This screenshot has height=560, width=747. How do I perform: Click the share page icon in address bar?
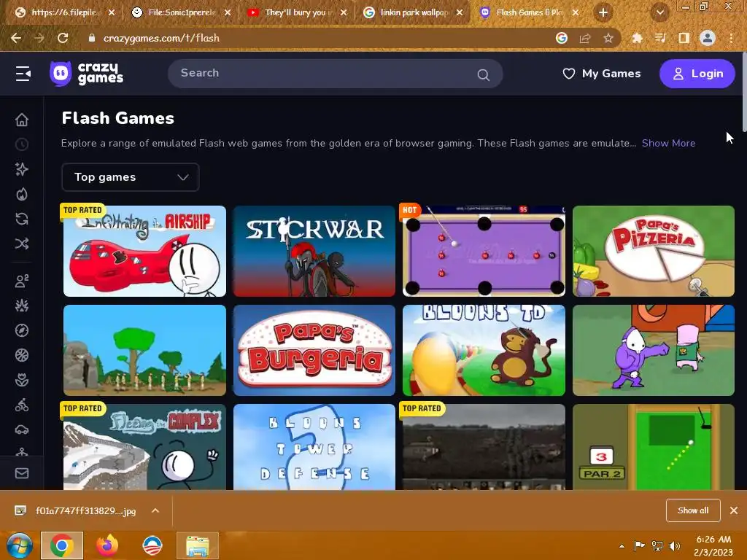[x=585, y=38]
